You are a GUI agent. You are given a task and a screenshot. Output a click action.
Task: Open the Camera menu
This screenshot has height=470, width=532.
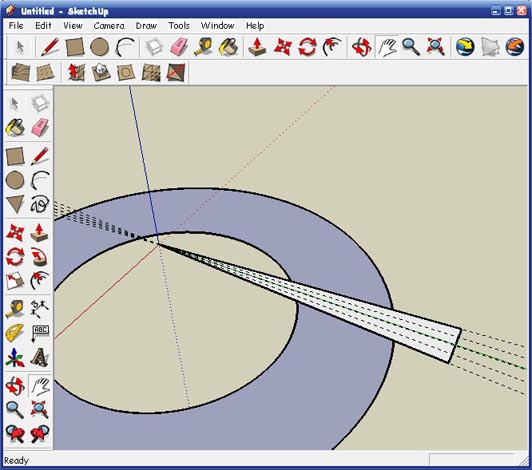109,26
